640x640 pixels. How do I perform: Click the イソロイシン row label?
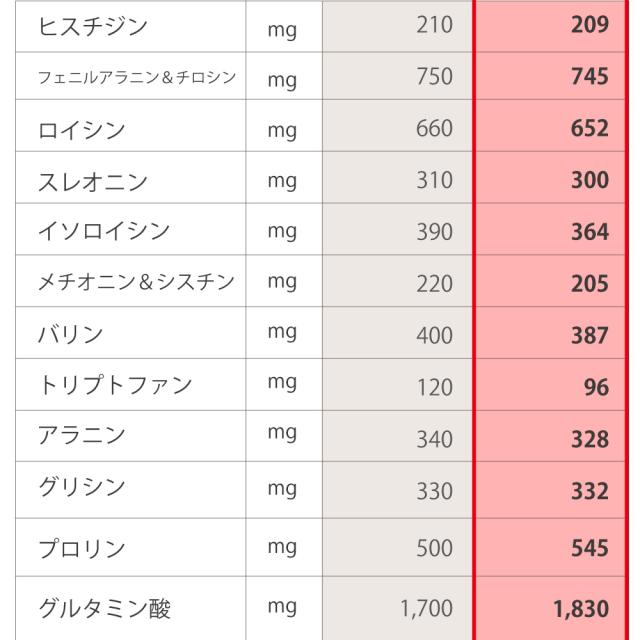pyautogui.click(x=104, y=232)
